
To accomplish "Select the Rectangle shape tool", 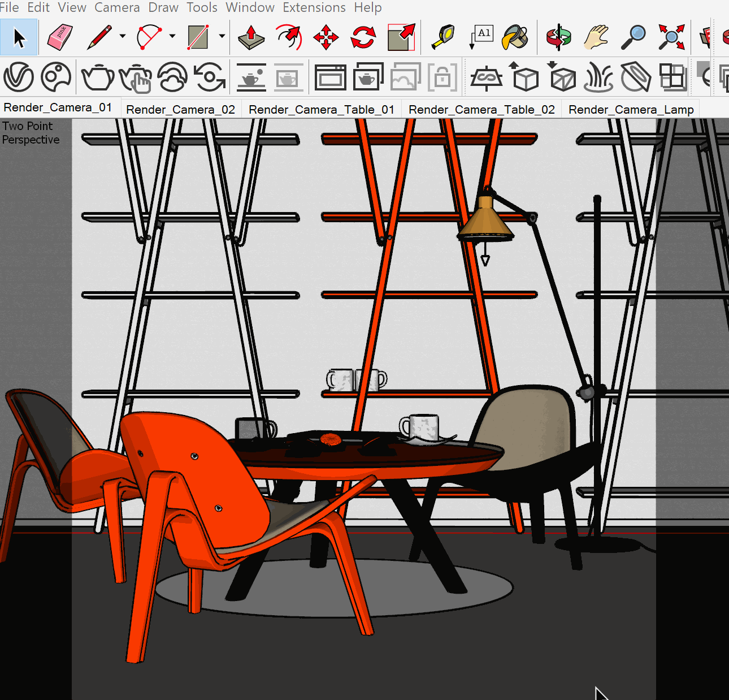I will click(199, 37).
